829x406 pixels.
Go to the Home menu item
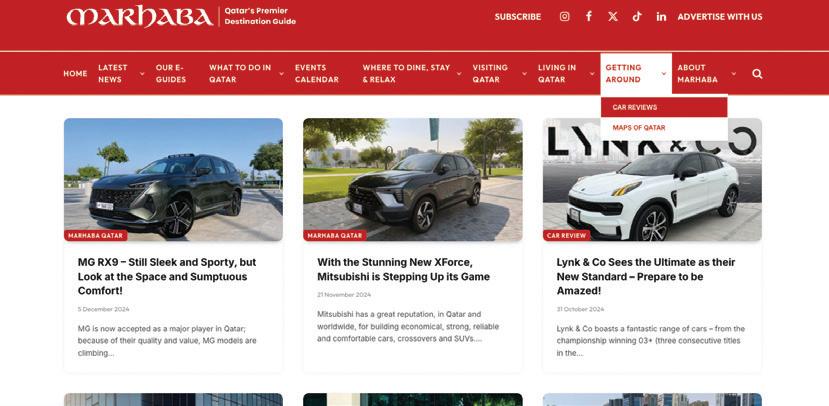pos(75,73)
